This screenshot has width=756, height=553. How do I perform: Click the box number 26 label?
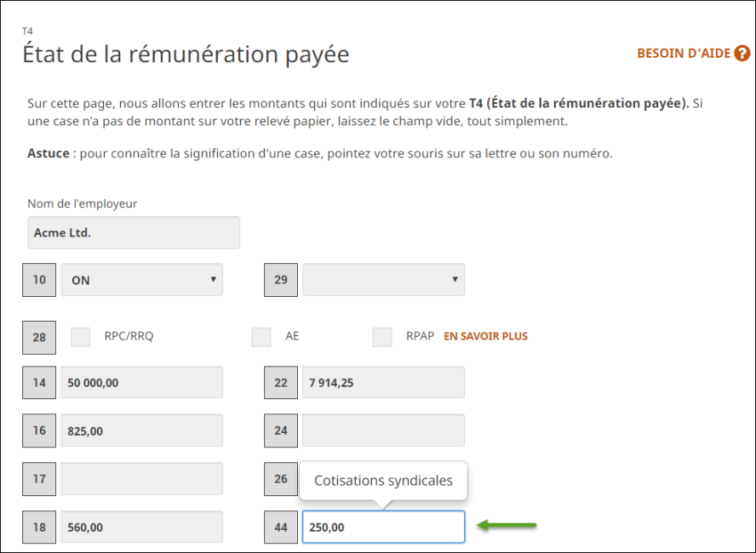pyautogui.click(x=281, y=478)
